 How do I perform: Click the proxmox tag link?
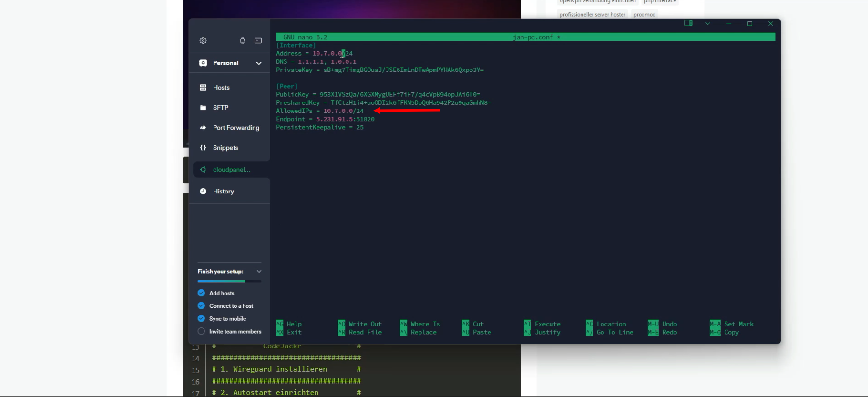644,15
